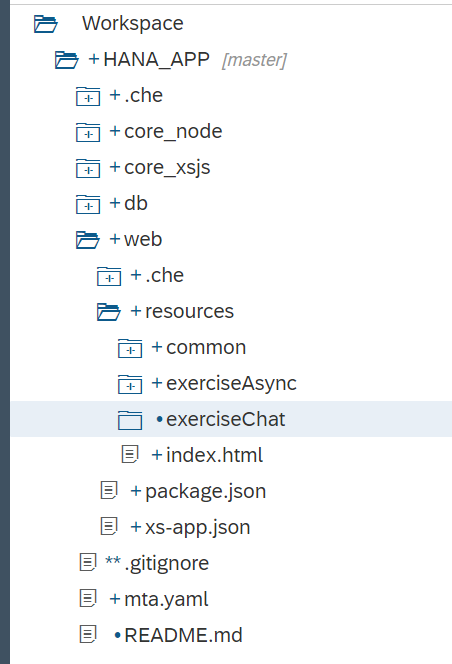Collapse the Workspace root folder icon
Screen dimensions: 452x664
tap(45, 24)
